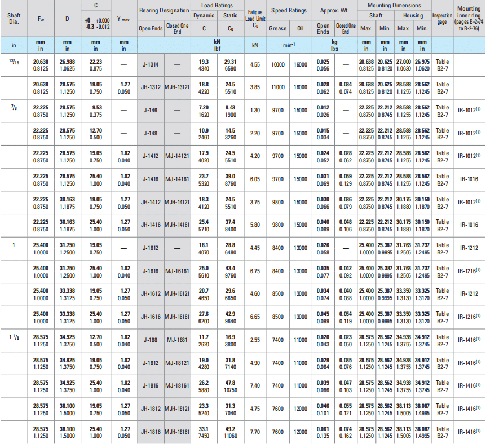This screenshot has height=448, width=486.
Task: Select the MJ-1881 closed end designation
Action: click(x=177, y=340)
